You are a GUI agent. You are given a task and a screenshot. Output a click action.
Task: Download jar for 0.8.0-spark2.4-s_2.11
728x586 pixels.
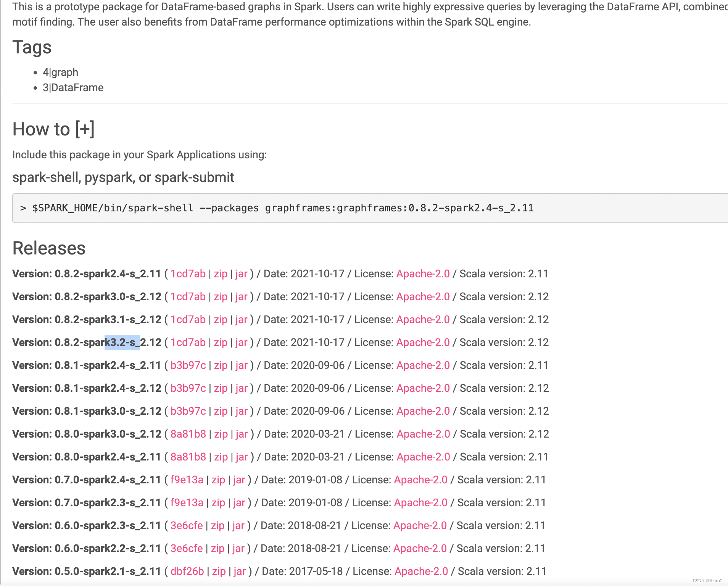(x=242, y=457)
